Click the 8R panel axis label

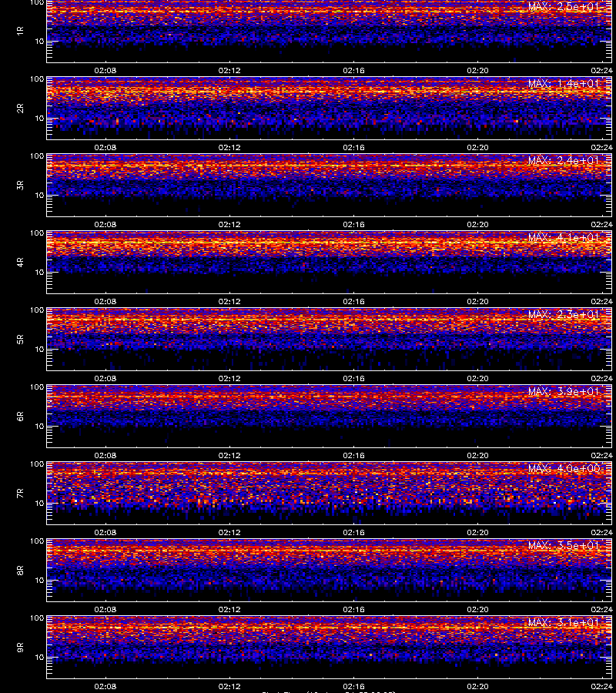(x=20, y=570)
